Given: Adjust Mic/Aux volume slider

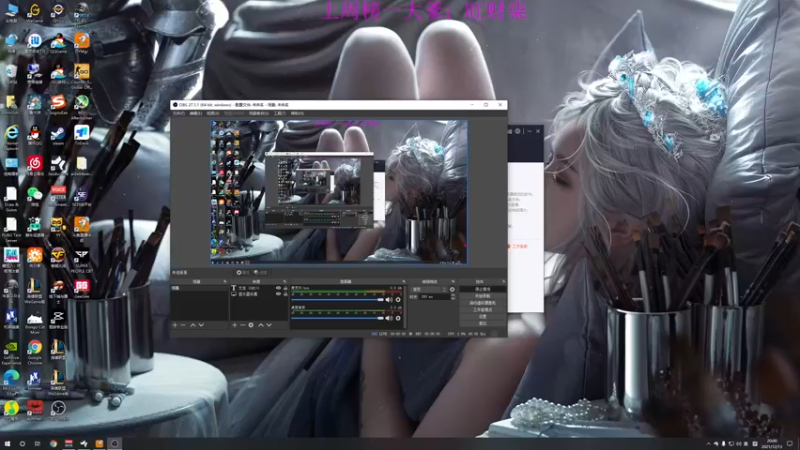Looking at the screenshot, I should (337, 299).
